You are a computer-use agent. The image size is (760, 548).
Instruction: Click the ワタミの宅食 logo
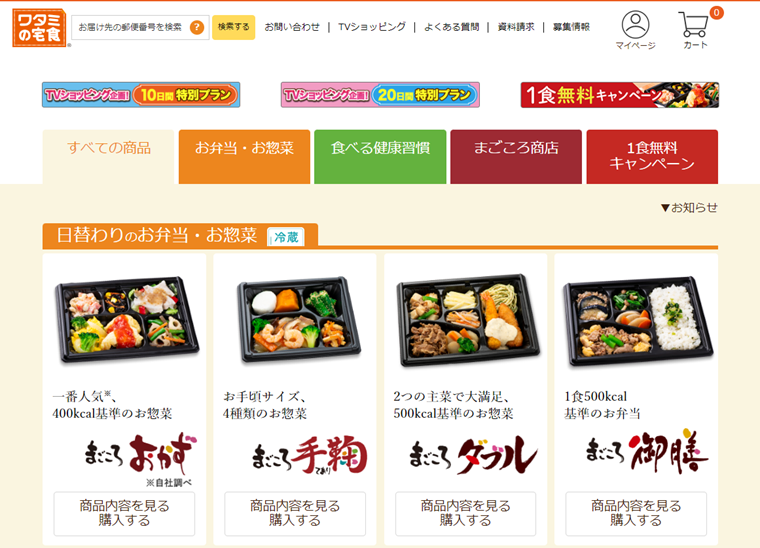pyautogui.click(x=39, y=28)
